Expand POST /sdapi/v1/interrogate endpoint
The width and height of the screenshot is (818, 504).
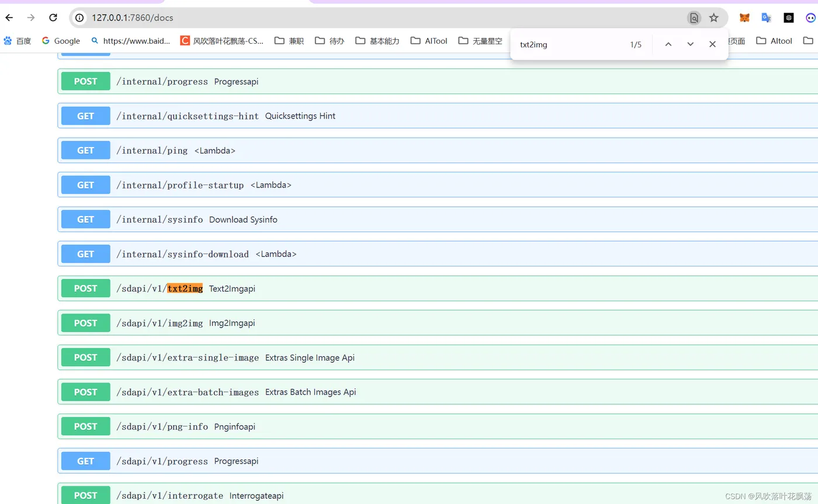[x=438, y=493]
